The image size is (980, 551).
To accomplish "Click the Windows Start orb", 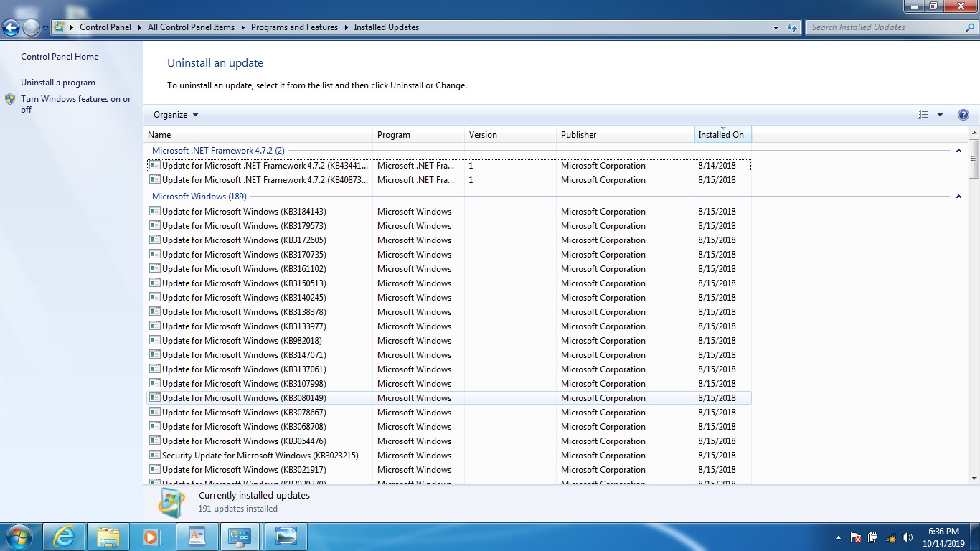I will pos(19,536).
